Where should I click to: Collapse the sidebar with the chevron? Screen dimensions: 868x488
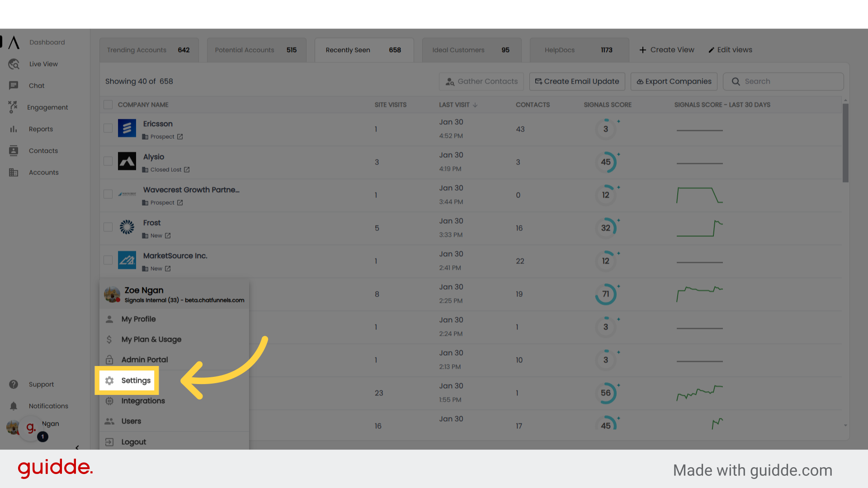[77, 447]
